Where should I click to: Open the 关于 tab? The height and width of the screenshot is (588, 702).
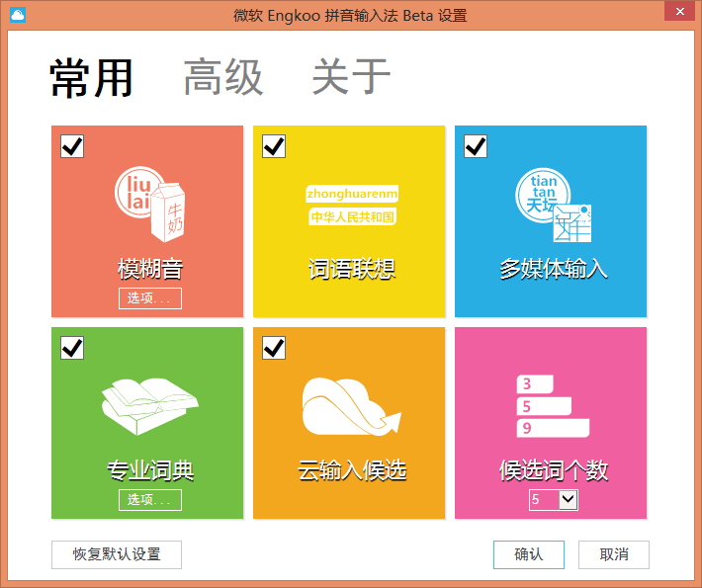click(351, 77)
